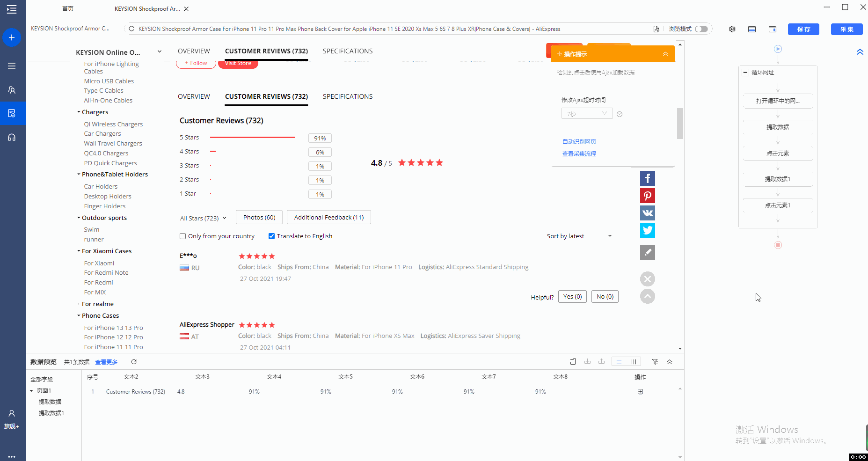Switch to horizontal row view in data preview
The height and width of the screenshot is (461, 868).
tap(619, 362)
